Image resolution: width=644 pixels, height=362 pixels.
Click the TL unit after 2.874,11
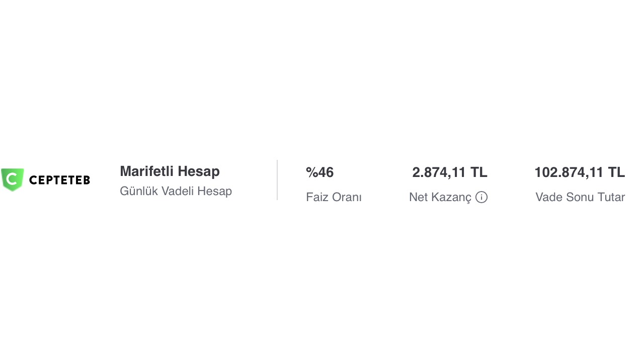pos(478,172)
